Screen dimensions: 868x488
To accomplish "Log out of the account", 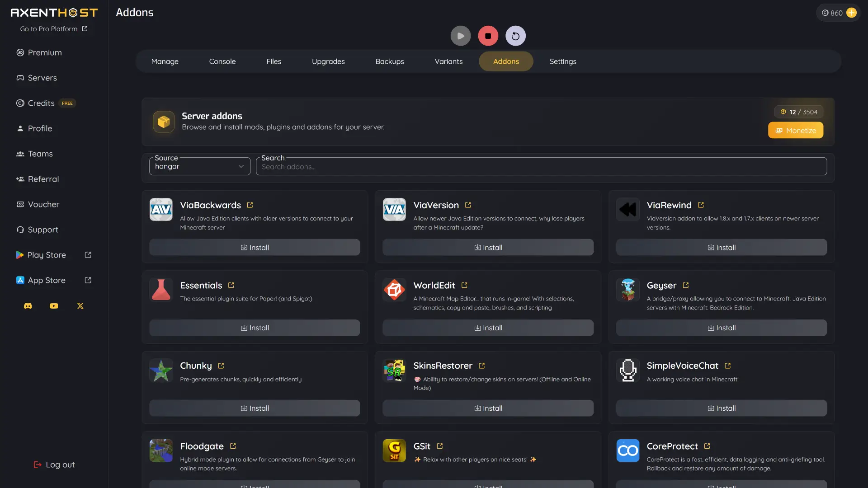I will click(54, 465).
